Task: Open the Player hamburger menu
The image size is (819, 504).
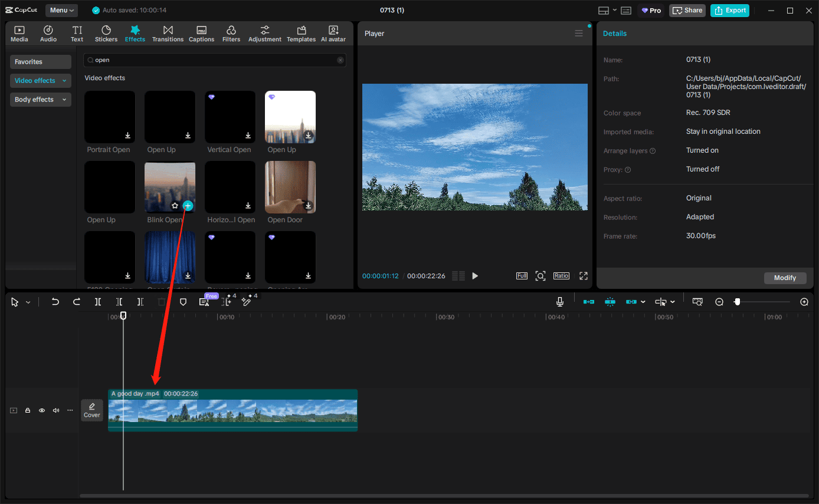Action: 579,34
